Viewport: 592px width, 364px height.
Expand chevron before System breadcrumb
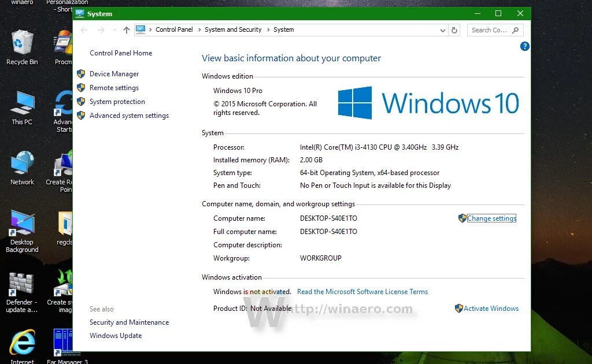point(268,30)
